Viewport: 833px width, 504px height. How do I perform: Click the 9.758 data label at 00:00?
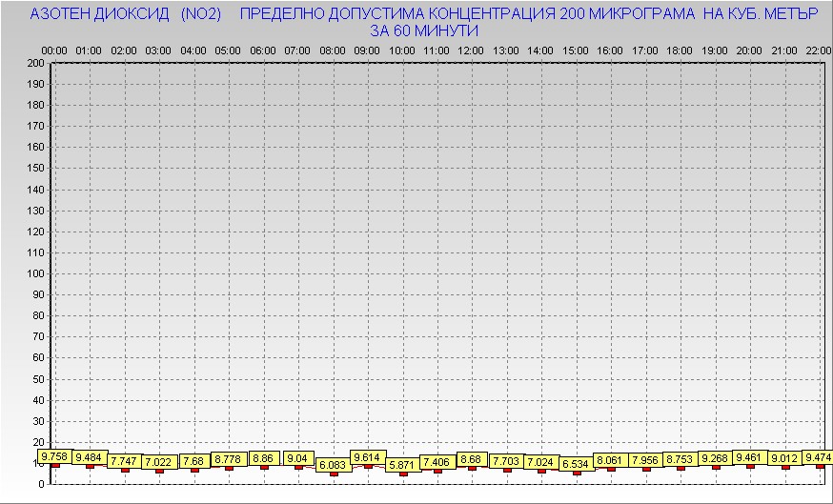coord(54,455)
